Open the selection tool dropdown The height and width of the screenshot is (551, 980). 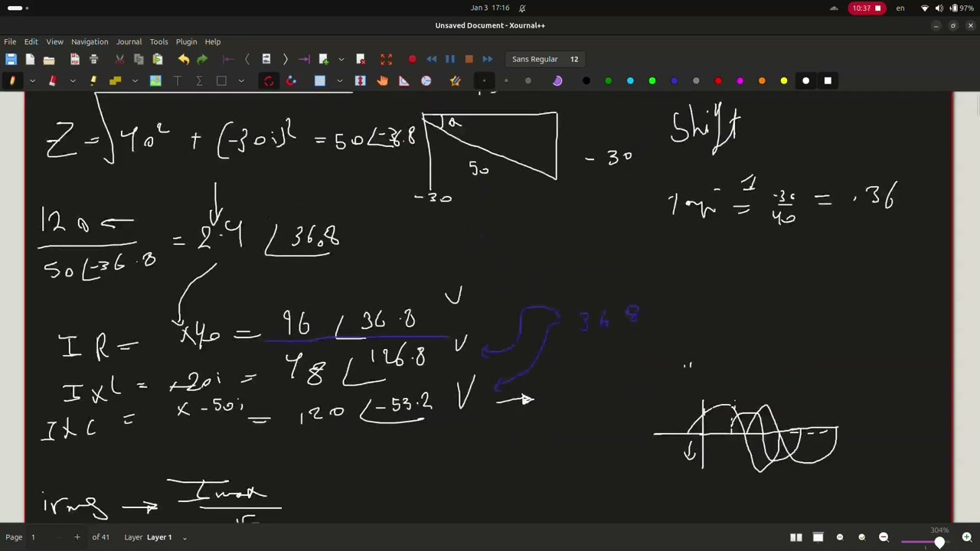(x=340, y=80)
